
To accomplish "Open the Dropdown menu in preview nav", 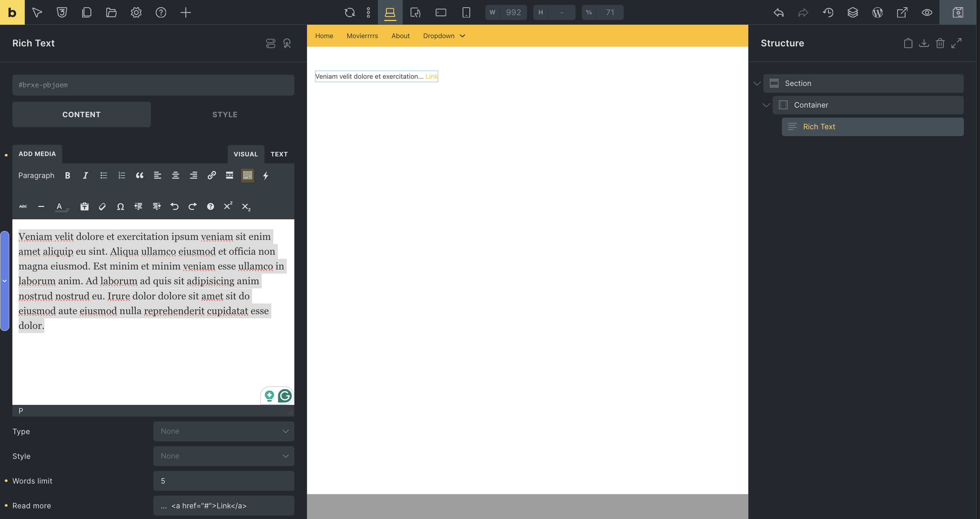I will tap(444, 36).
